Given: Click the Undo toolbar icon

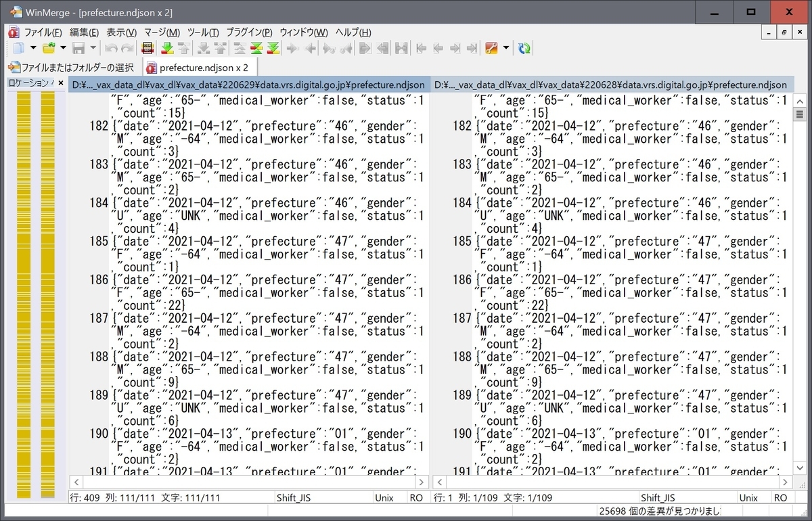Looking at the screenshot, I should pyautogui.click(x=110, y=48).
